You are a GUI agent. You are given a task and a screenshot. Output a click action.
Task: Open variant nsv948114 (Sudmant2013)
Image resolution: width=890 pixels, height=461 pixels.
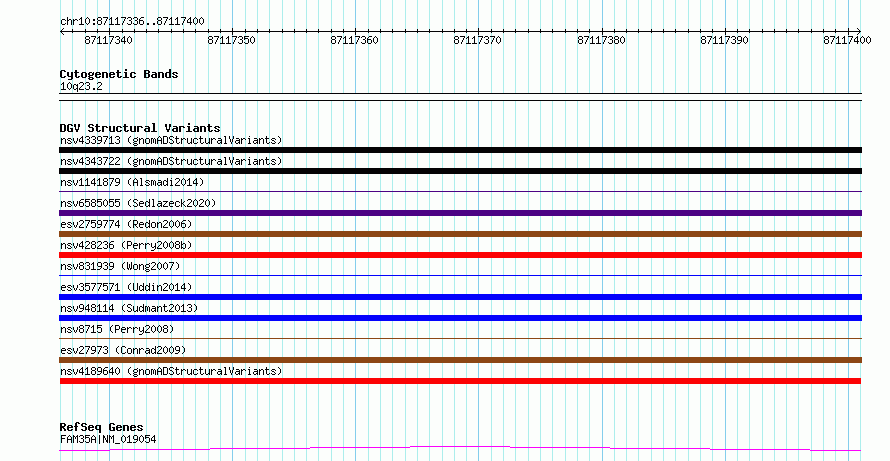point(129,308)
